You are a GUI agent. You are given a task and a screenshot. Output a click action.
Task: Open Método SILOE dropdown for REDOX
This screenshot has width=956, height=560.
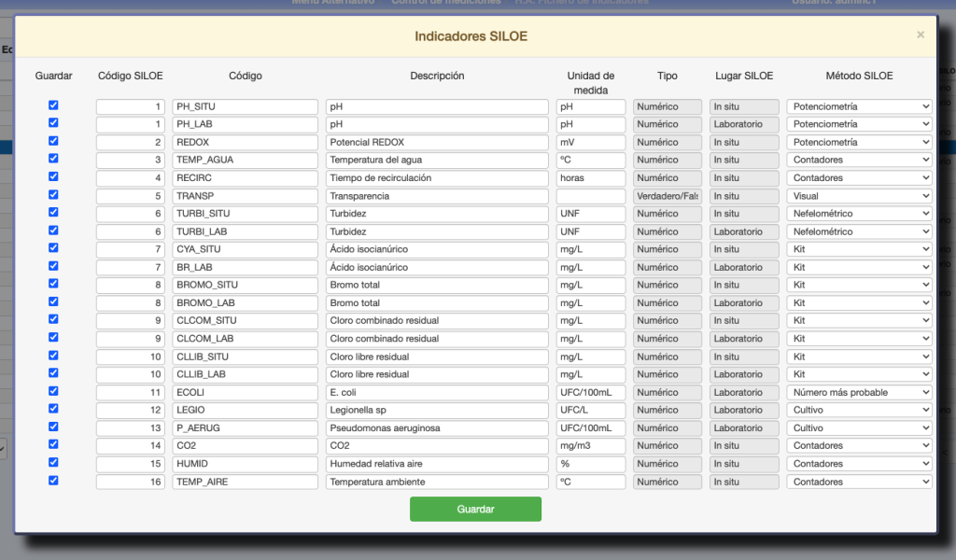[859, 142]
